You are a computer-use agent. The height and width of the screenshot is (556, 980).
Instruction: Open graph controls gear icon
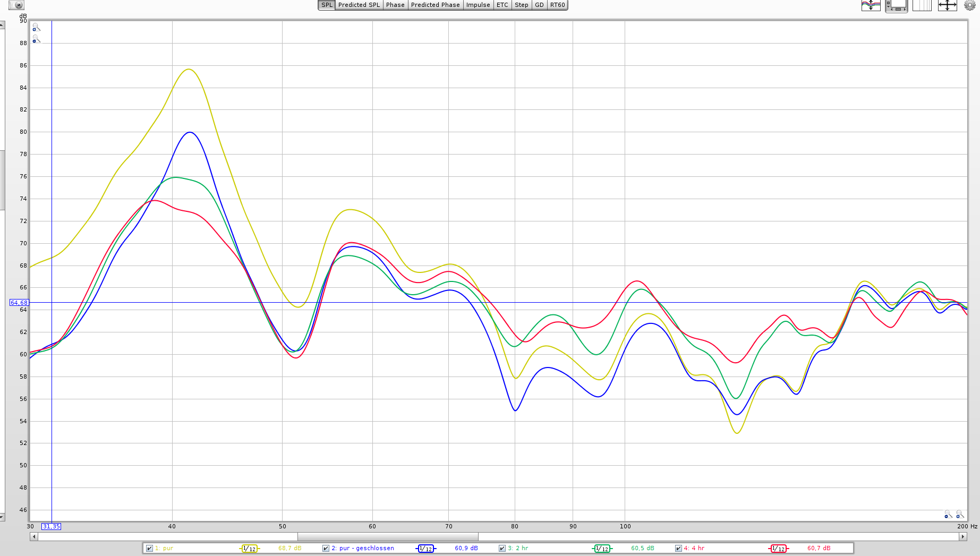pyautogui.click(x=969, y=6)
